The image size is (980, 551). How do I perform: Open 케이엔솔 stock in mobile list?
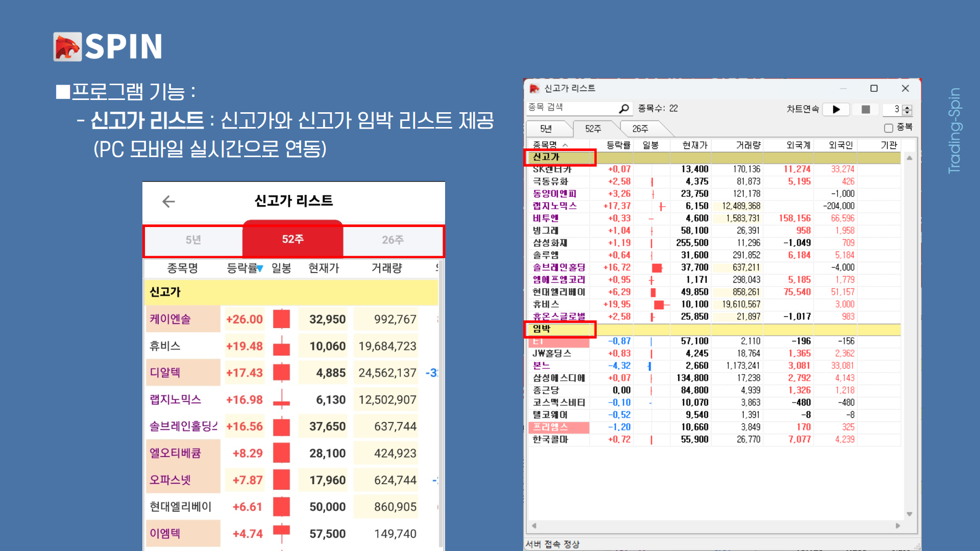[x=170, y=319]
